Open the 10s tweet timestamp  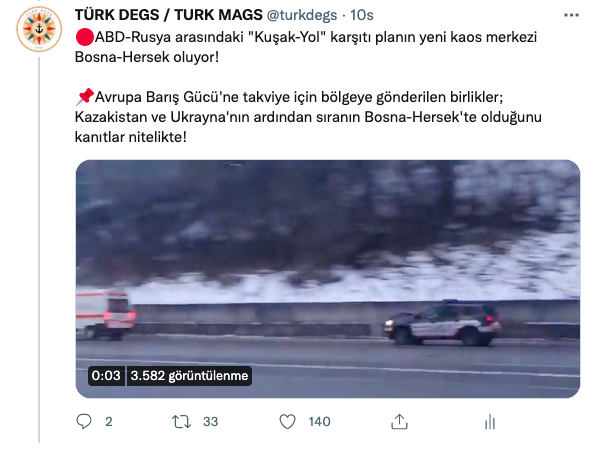coord(362,15)
